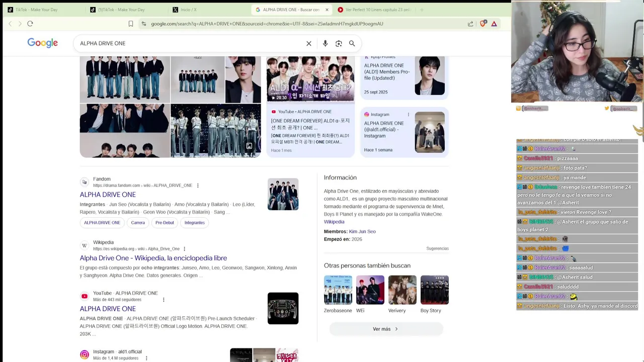644x362 pixels.
Task: Go back using the browser back arrow
Action: click(x=10, y=24)
